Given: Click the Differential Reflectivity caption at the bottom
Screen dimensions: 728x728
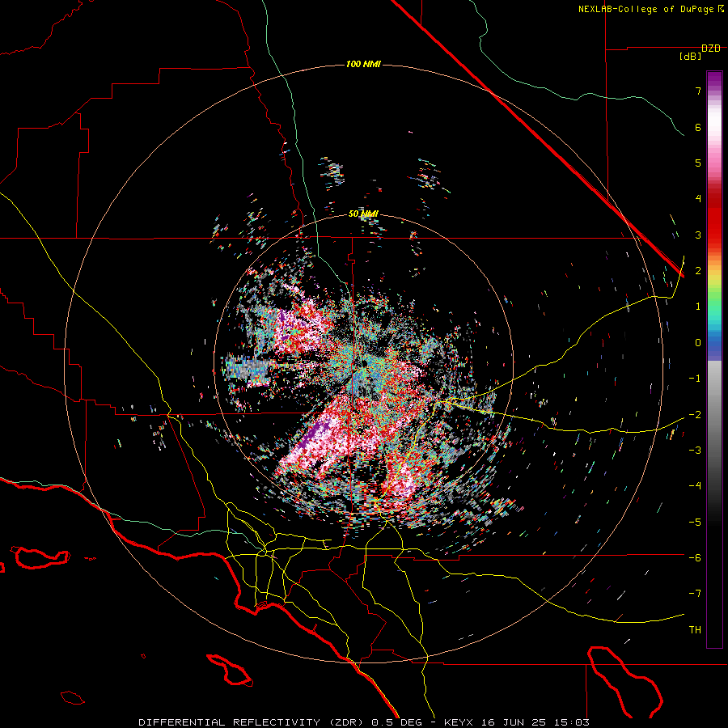Looking at the screenshot, I should 364,722.
